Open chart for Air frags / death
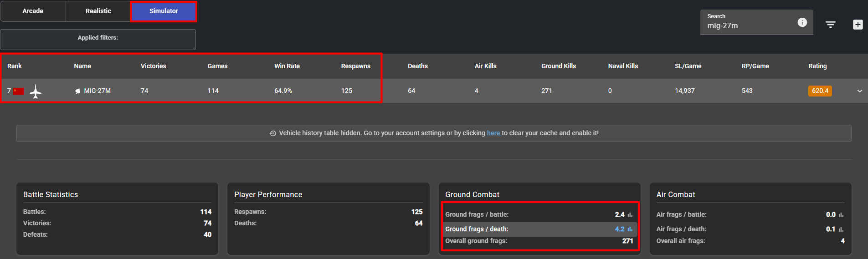Image resolution: width=868 pixels, height=259 pixels. coord(841,229)
